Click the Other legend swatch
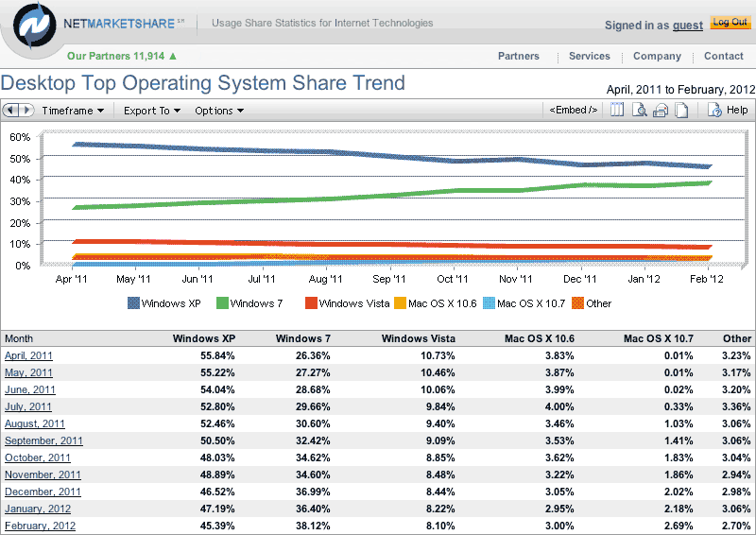The height and width of the screenshot is (535, 756). click(x=577, y=303)
